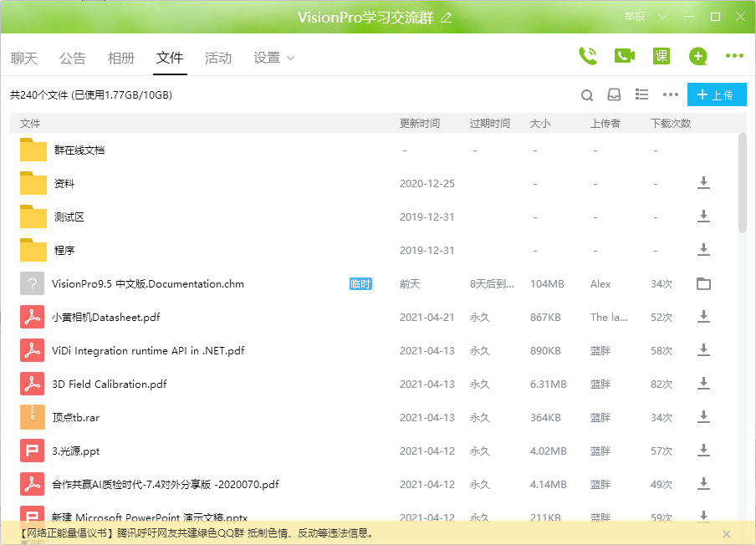Download ViDi Integration runtime API pdf

coord(703,350)
